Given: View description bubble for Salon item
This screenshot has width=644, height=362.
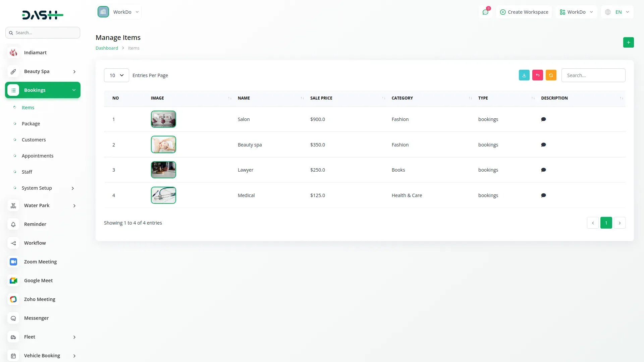Looking at the screenshot, I should pyautogui.click(x=543, y=119).
